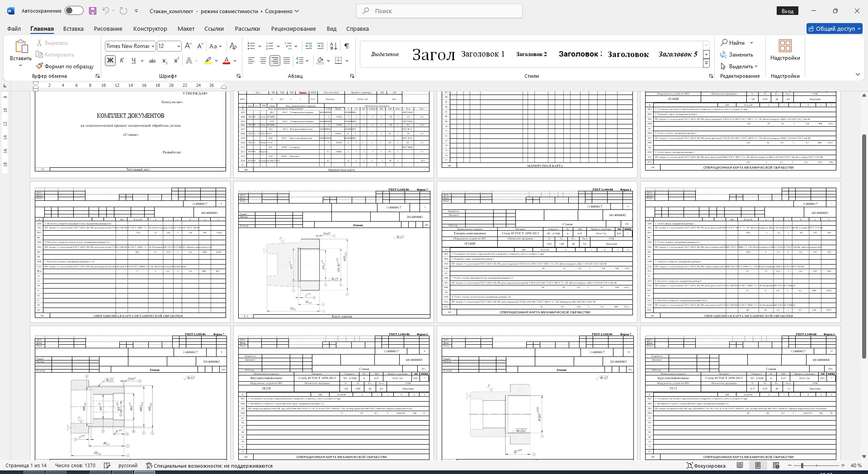Click the Save icon in title bar
The image size is (868, 474).
[93, 11]
